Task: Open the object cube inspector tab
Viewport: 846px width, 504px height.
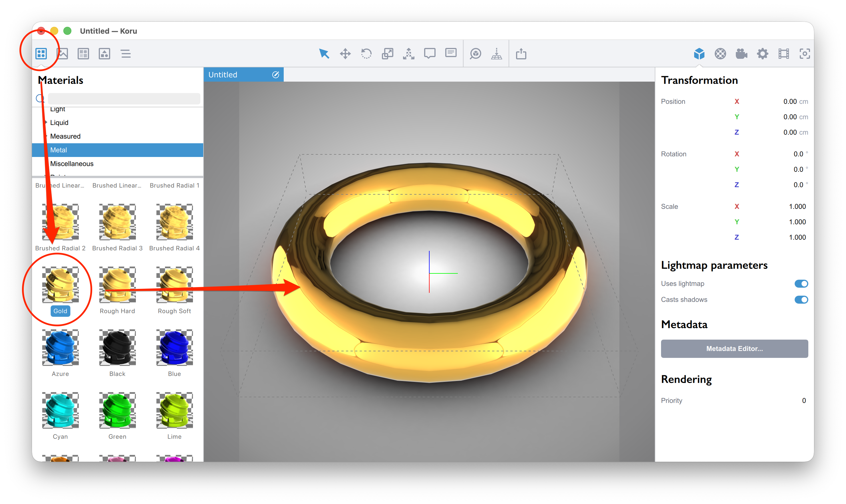Action: (x=699, y=54)
